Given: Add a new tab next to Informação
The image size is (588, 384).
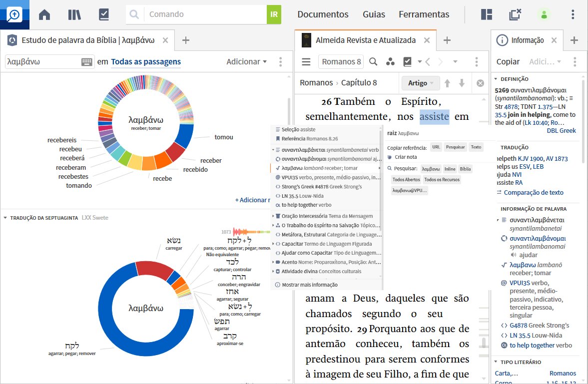Looking at the screenshot, I should pos(574,40).
